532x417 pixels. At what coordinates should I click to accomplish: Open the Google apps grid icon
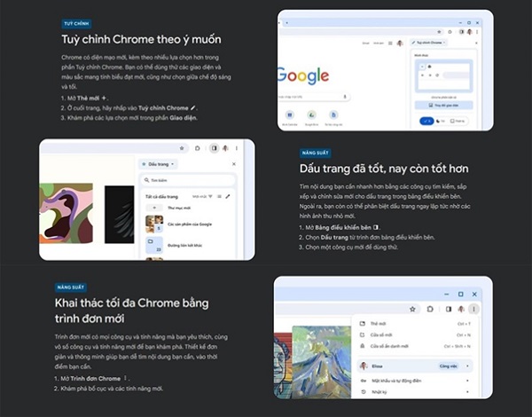[390, 43]
